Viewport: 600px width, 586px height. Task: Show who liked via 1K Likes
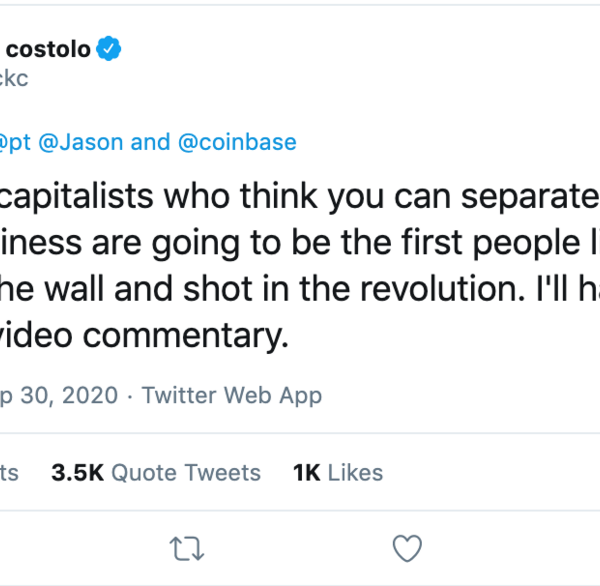click(338, 472)
